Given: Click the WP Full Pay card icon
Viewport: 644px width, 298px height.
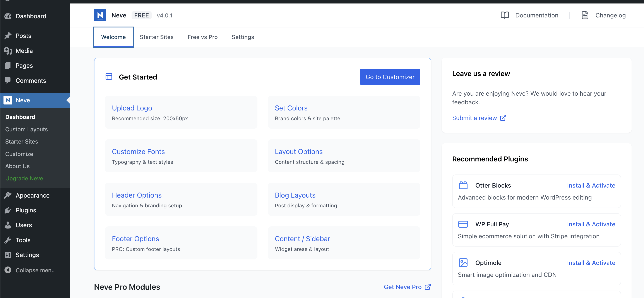Looking at the screenshot, I should (x=463, y=224).
